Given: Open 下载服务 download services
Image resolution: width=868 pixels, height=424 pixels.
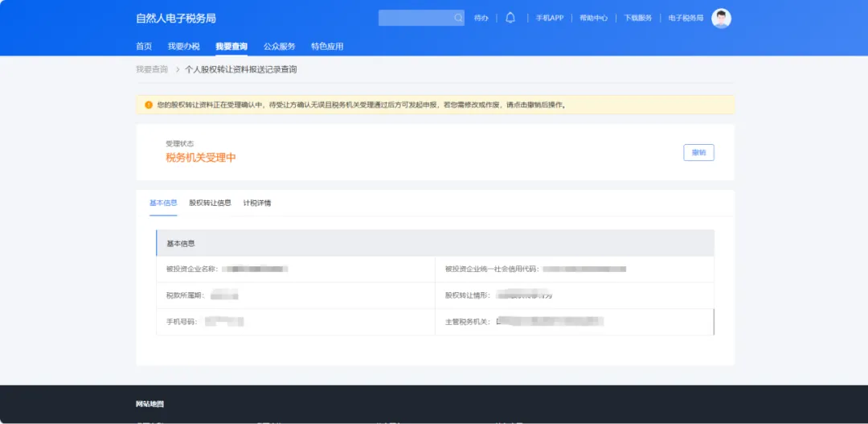Looking at the screenshot, I should 637,18.
